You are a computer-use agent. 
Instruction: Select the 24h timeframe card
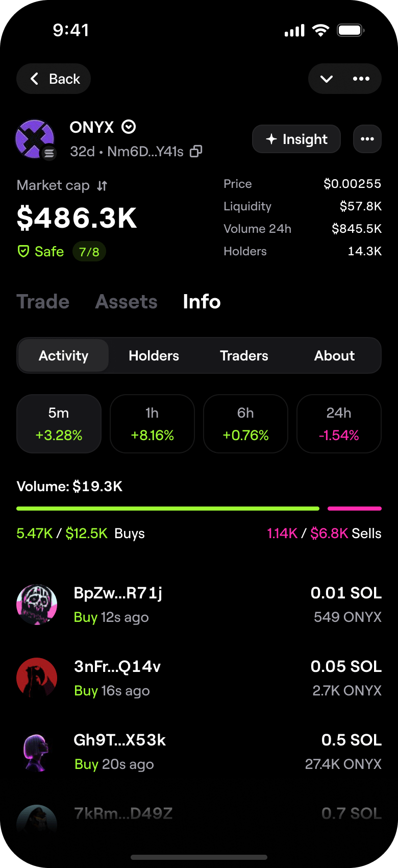coord(339,424)
